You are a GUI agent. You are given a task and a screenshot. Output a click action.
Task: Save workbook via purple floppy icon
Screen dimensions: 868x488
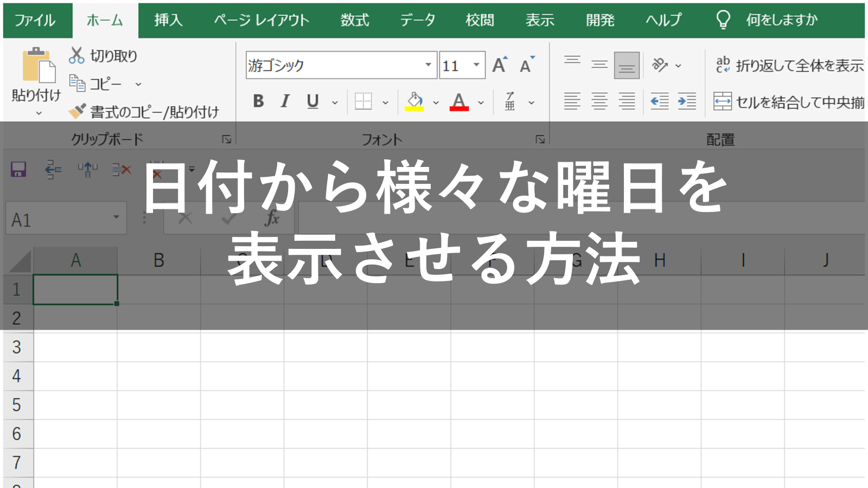pos(18,170)
